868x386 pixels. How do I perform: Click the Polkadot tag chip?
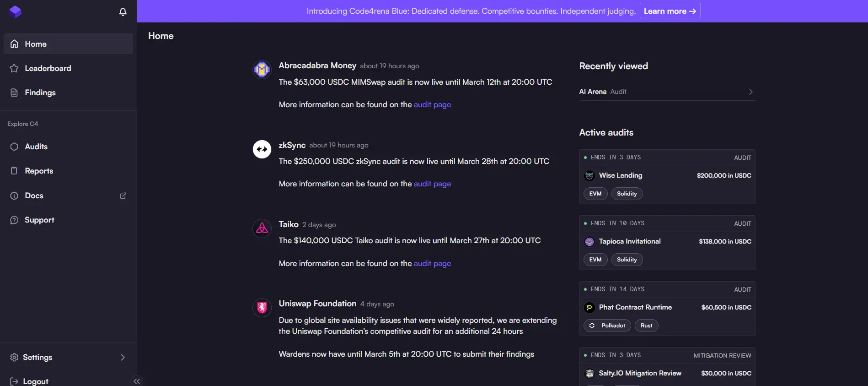pyautogui.click(x=607, y=326)
